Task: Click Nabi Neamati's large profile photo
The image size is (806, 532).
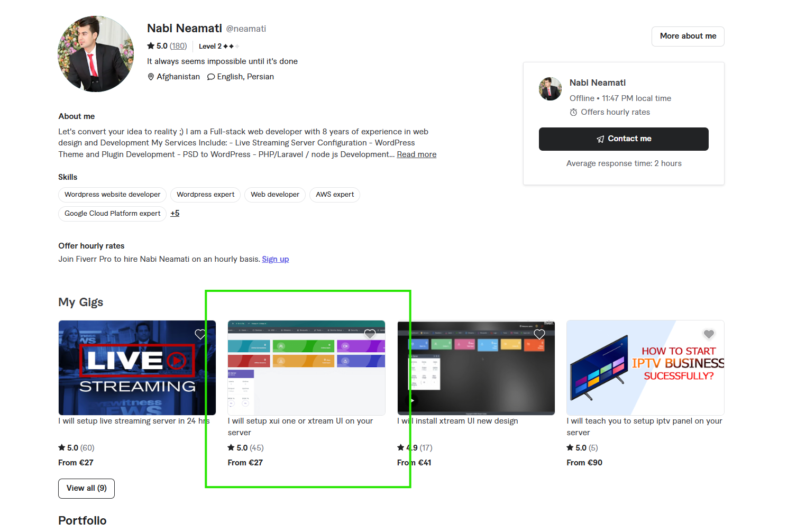Action: [96, 54]
